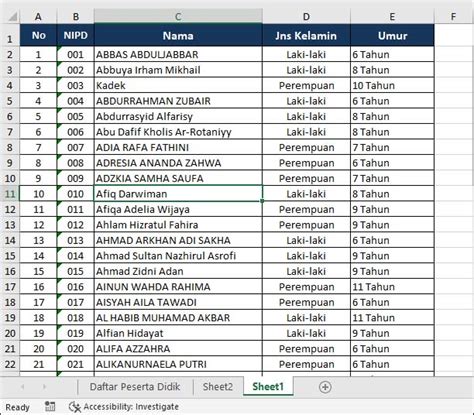Open Accessibility: Investigate checker
The image size is (474, 415).
[124, 407]
